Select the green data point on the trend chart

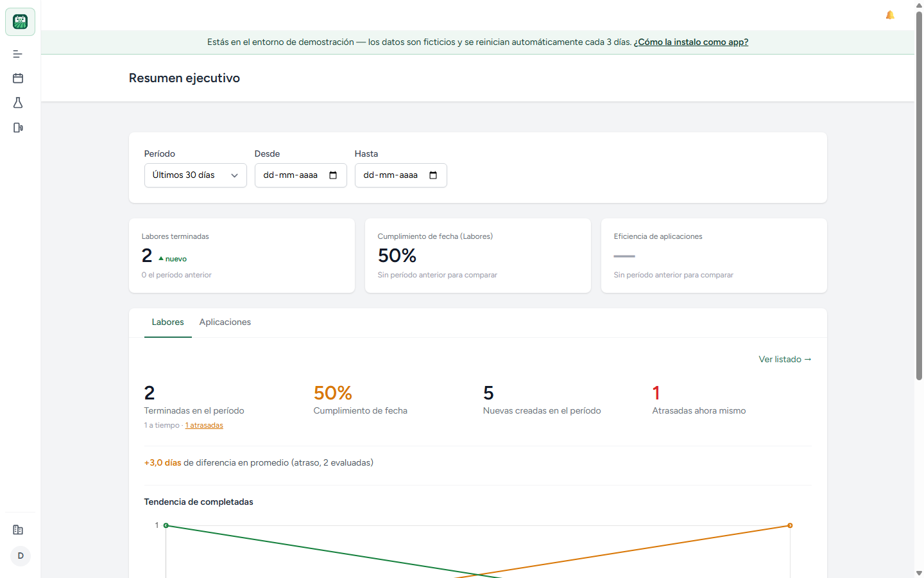pyautogui.click(x=166, y=525)
